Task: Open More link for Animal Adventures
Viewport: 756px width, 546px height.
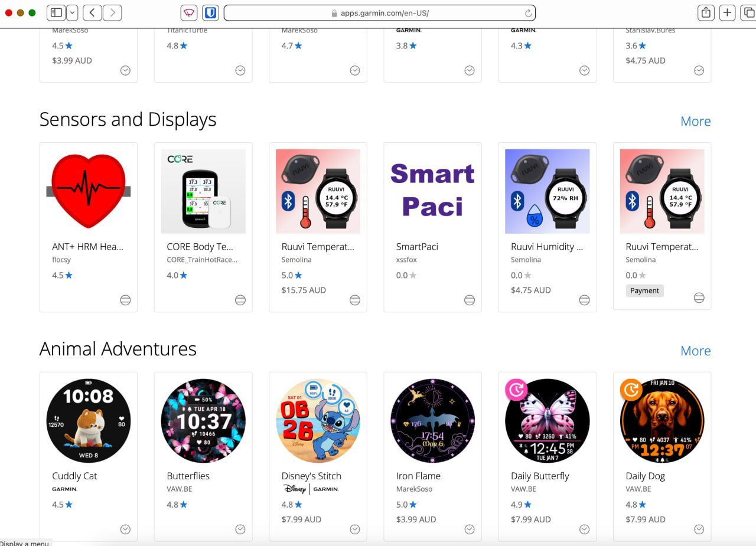Action: [695, 351]
